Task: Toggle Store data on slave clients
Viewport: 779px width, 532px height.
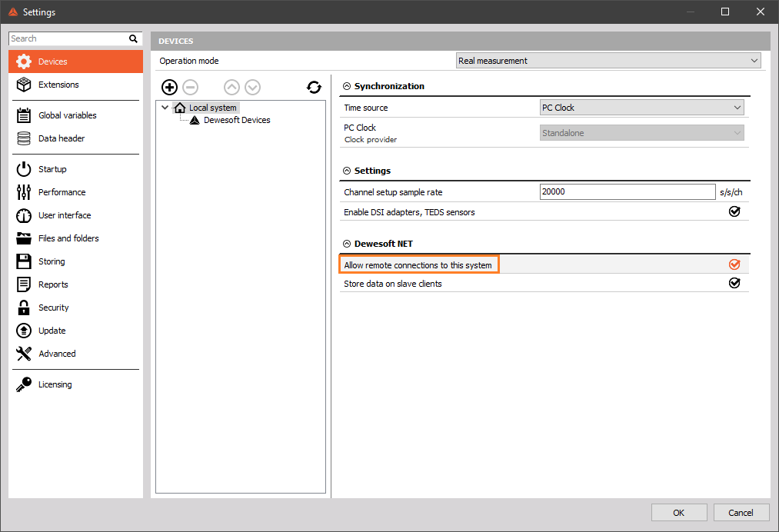Action: pos(734,283)
